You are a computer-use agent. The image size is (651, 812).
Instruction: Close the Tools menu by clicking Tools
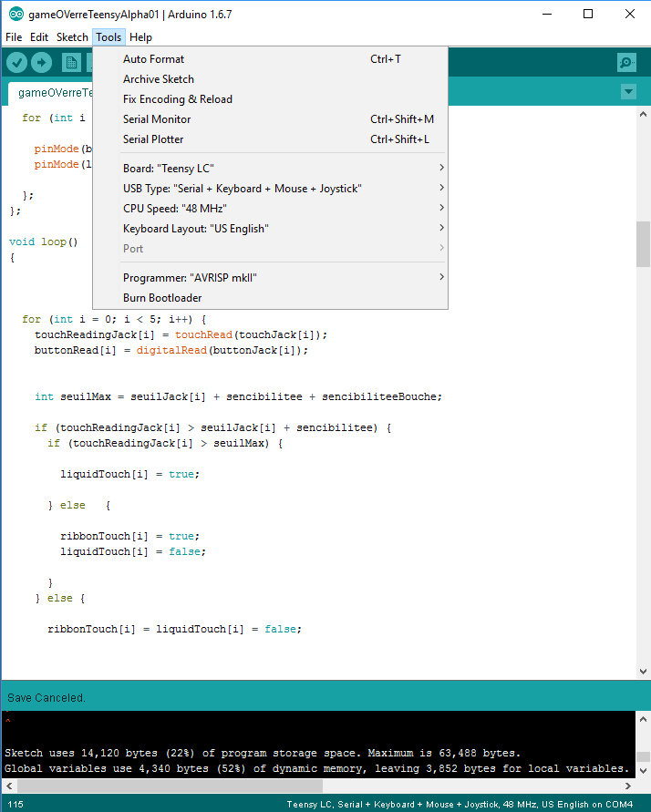coord(108,37)
